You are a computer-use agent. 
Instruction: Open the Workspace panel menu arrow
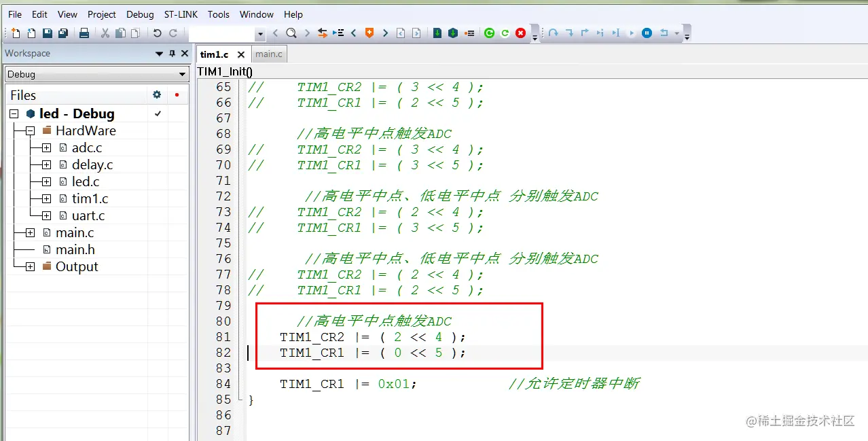pyautogui.click(x=160, y=53)
